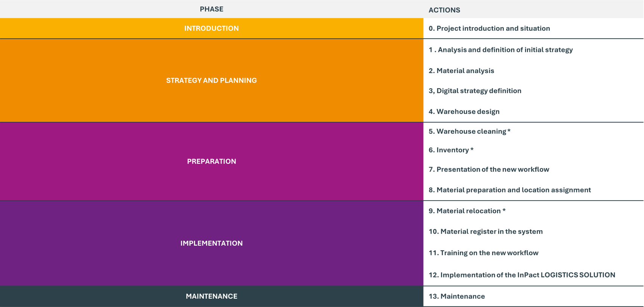Click action 11. Training on the new workflow
The width and height of the screenshot is (644, 307).
[x=483, y=253]
